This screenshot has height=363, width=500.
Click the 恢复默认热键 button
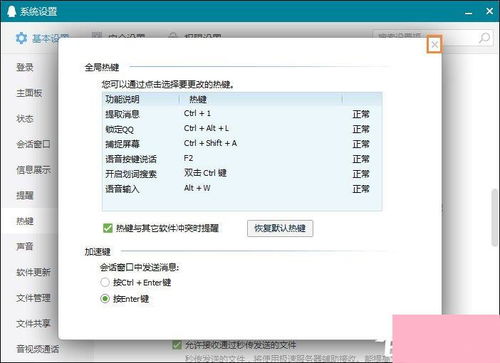tap(280, 228)
